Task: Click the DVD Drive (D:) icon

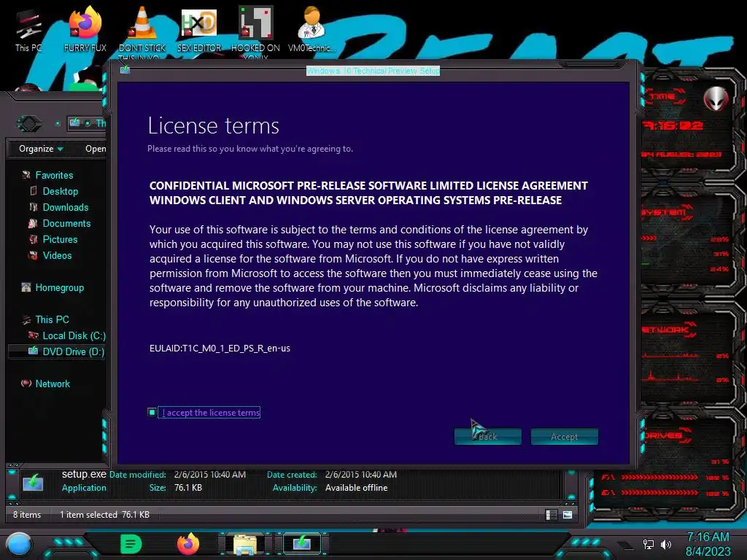Action: pos(34,351)
